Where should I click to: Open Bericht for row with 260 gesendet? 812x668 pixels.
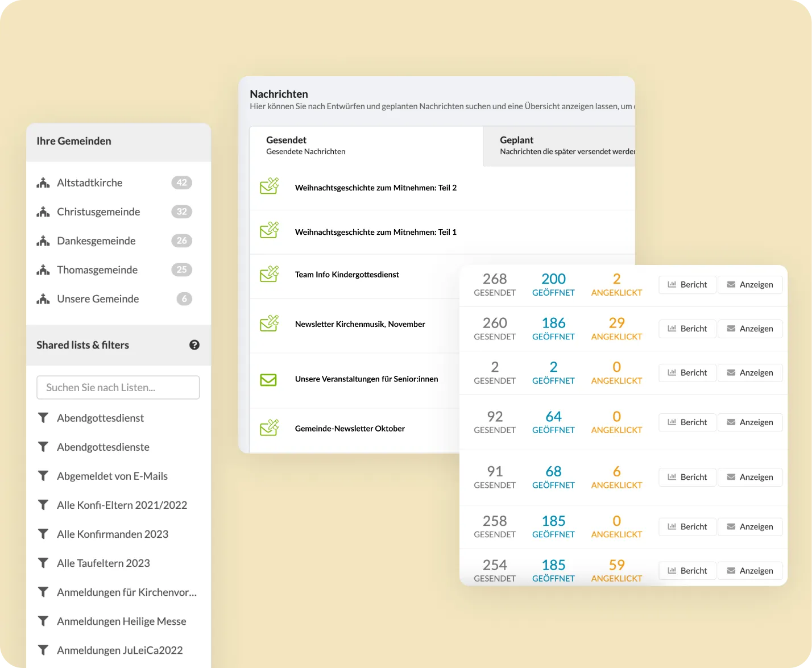click(687, 329)
